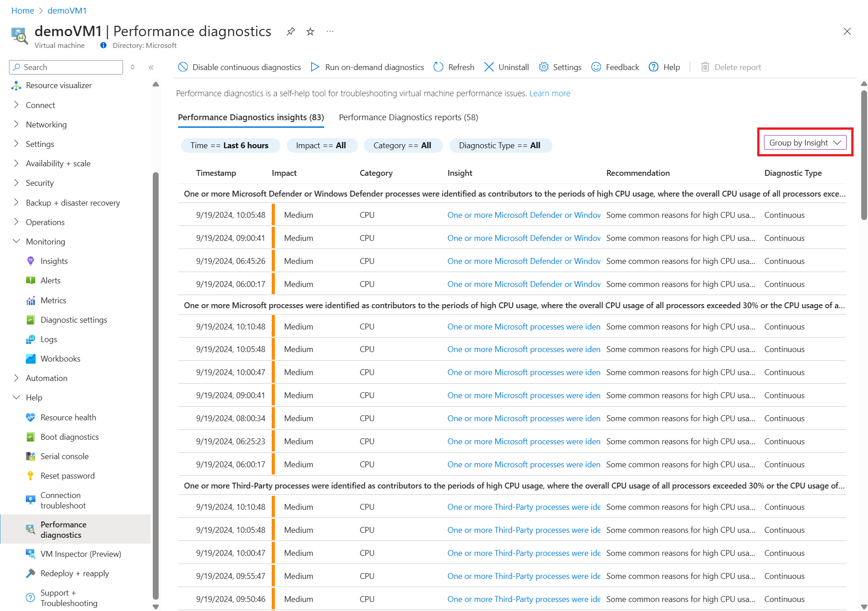Viewport: 868px width, 611px height.
Task: Open Metrics in the Monitoring section
Action: (x=53, y=300)
